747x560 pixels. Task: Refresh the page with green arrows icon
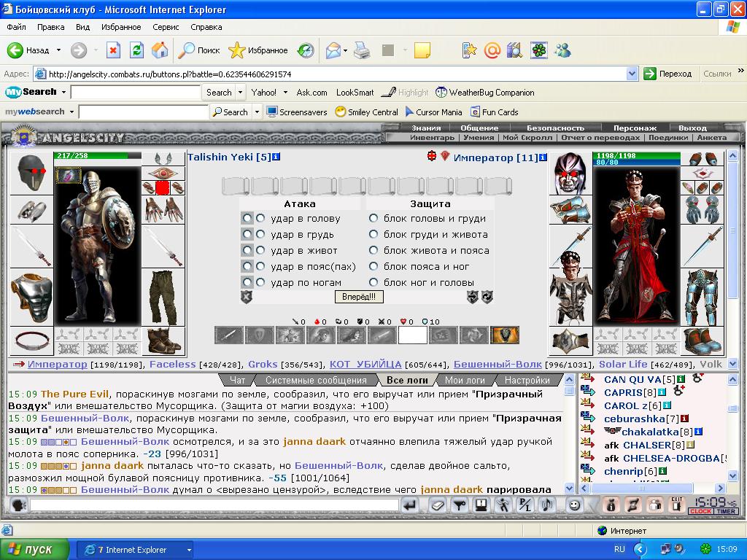[136, 50]
